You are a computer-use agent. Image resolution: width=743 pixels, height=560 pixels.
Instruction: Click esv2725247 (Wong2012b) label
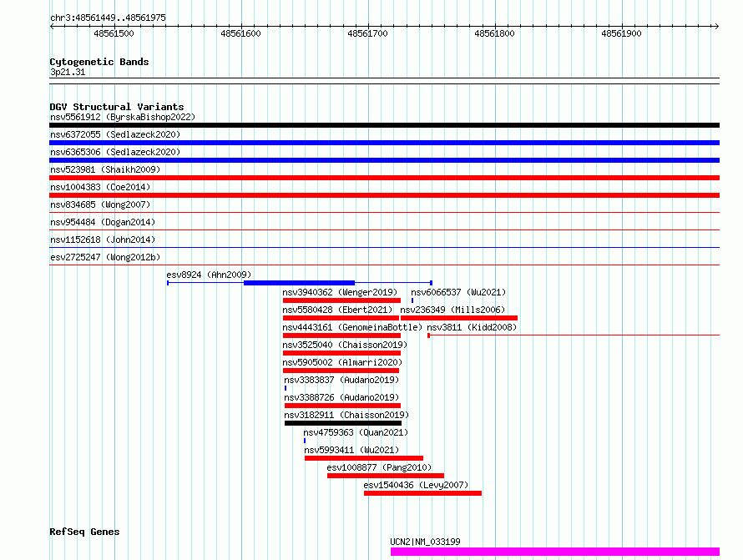[105, 257]
